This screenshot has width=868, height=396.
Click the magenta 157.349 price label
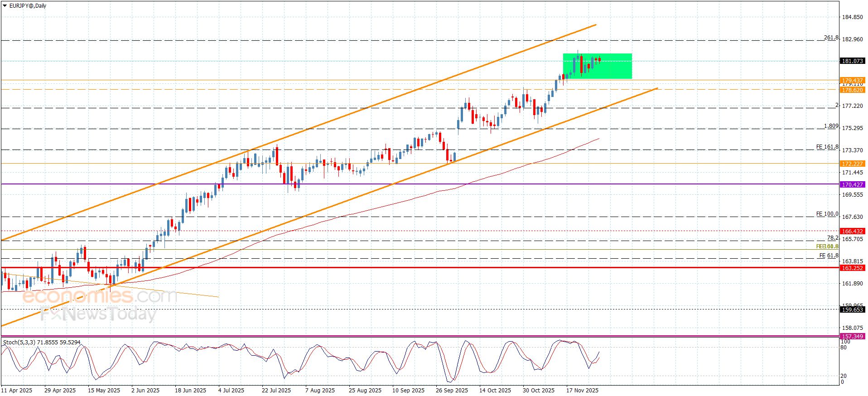pyautogui.click(x=852, y=336)
